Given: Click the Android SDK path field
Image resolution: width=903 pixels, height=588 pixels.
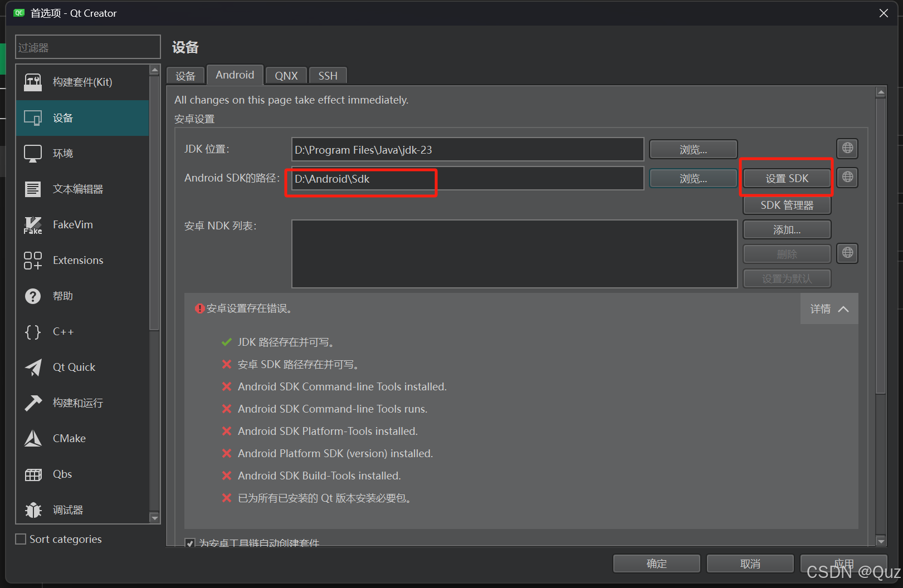Looking at the screenshot, I should pos(468,178).
